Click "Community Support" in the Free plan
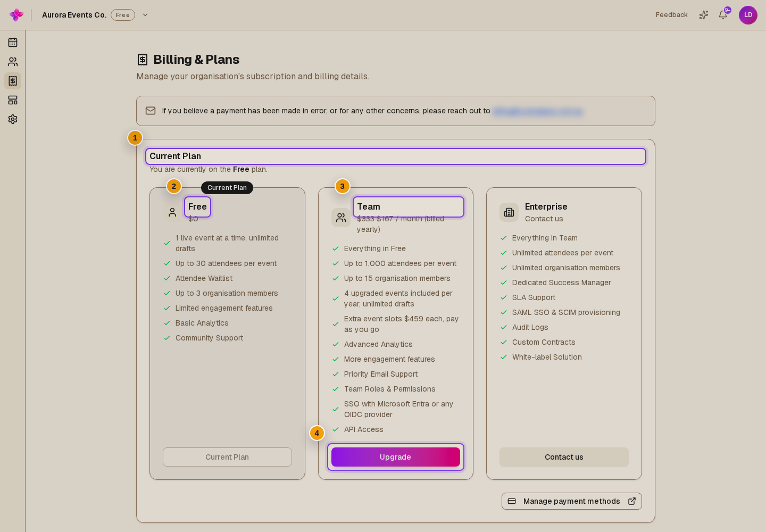The height and width of the screenshot is (532, 766). click(210, 338)
